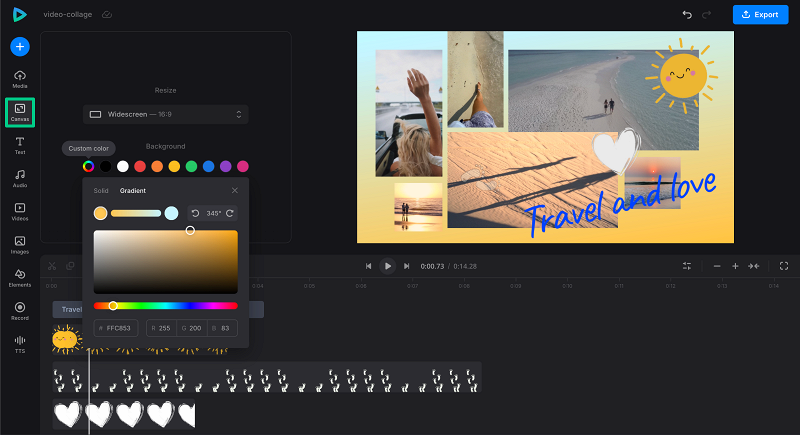This screenshot has width=800, height=435.
Task: Select the purple background swatch
Action: point(226,166)
